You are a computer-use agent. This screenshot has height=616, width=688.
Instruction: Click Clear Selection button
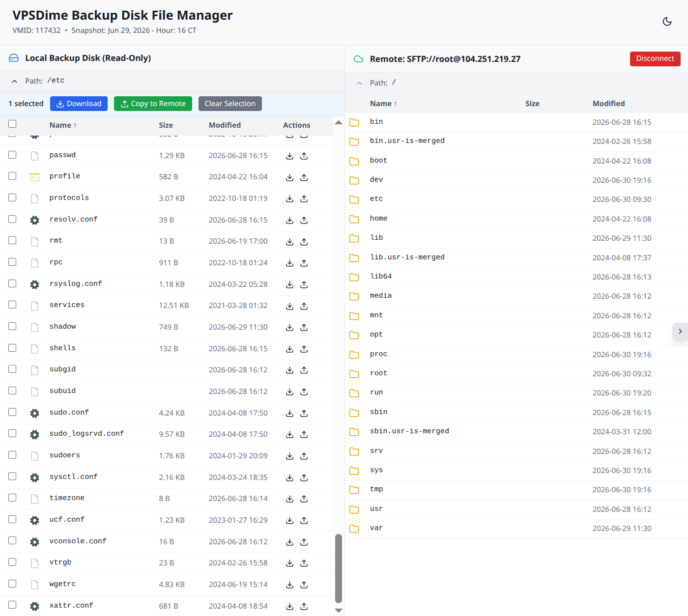[230, 104]
